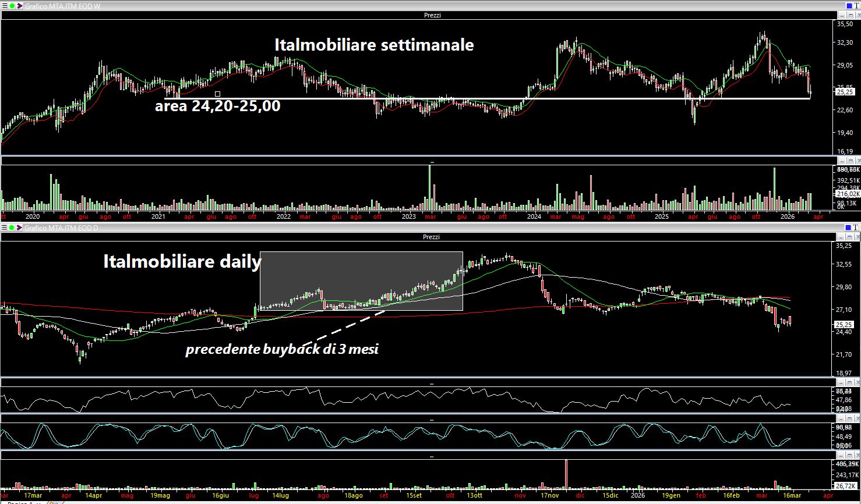The image size is (861, 504).
Task: Click the purple arrow icon on weekly chart
Action: 19,6
